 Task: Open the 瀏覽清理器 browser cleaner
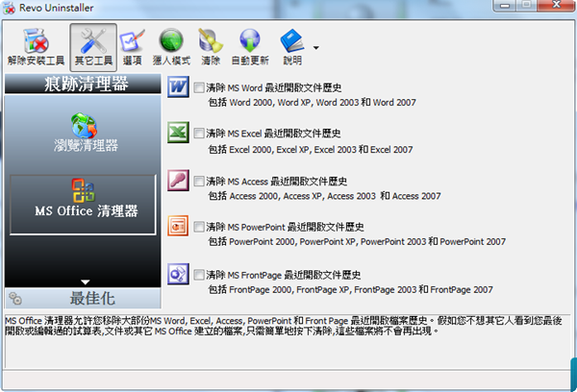(x=86, y=134)
